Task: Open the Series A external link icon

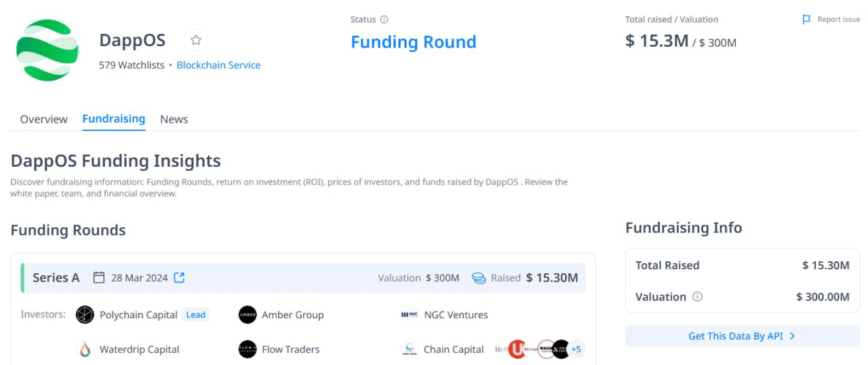Action: pos(179,277)
